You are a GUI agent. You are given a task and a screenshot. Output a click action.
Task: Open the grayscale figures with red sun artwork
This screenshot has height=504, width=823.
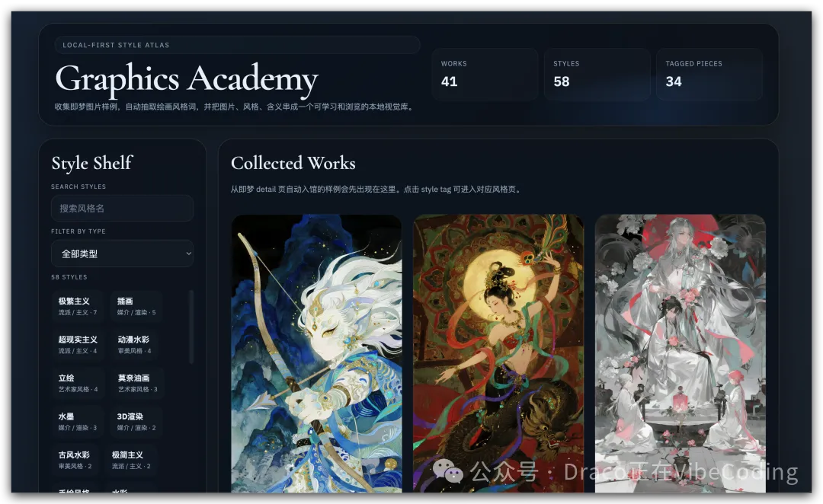pos(680,354)
